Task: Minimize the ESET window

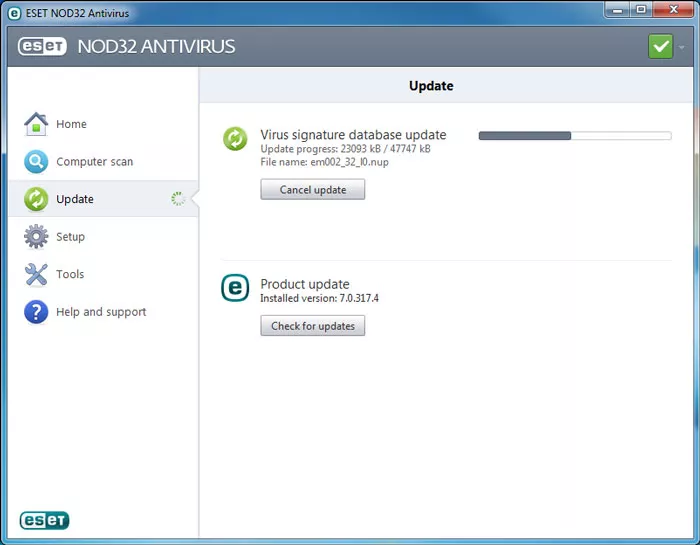Action: [x=617, y=10]
